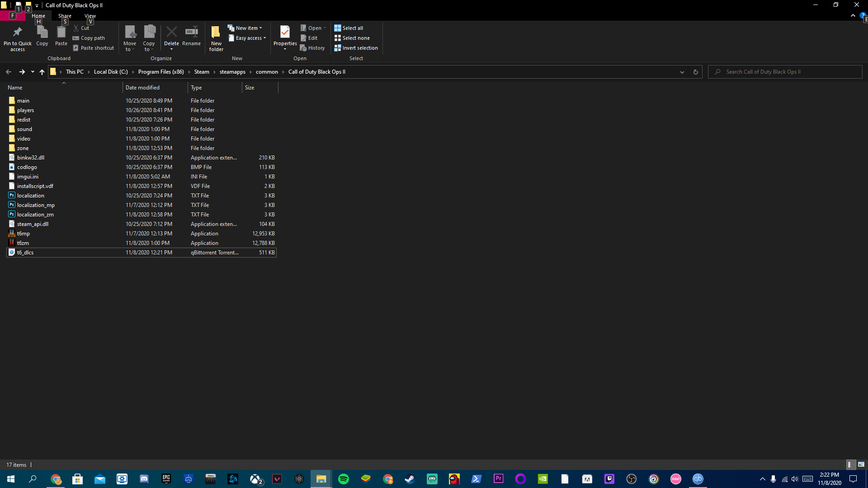Delete the selected item
Image resolution: width=868 pixels, height=488 pixels.
tap(171, 38)
